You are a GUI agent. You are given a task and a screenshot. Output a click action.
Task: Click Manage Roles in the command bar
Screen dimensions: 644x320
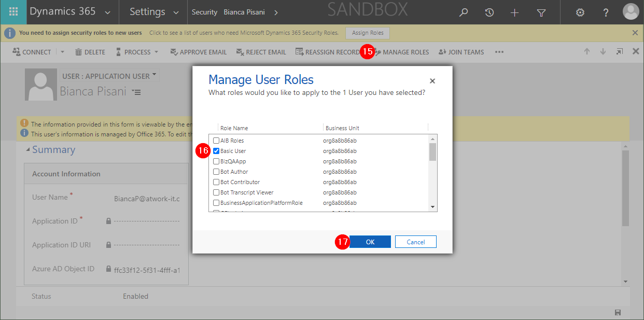pos(405,52)
